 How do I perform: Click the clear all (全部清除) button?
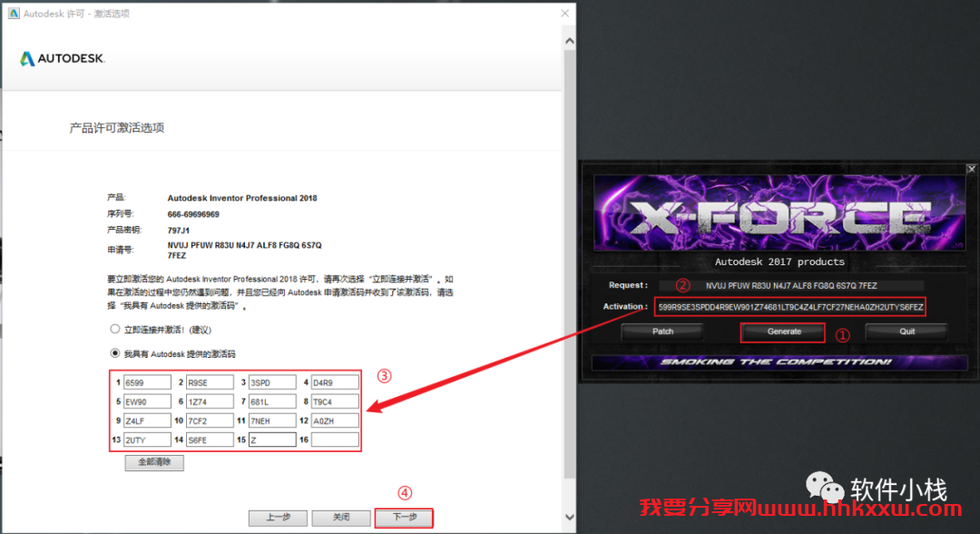point(154,463)
